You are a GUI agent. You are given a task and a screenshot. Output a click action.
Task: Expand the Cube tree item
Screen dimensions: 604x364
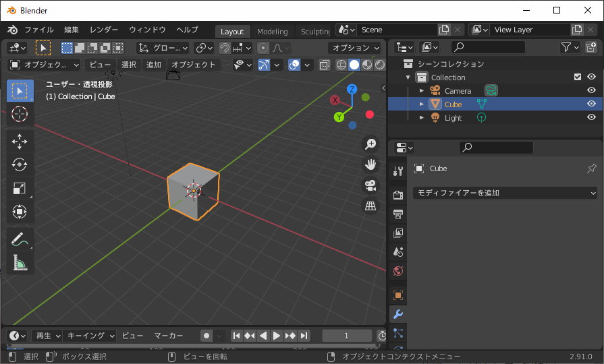[x=421, y=104]
